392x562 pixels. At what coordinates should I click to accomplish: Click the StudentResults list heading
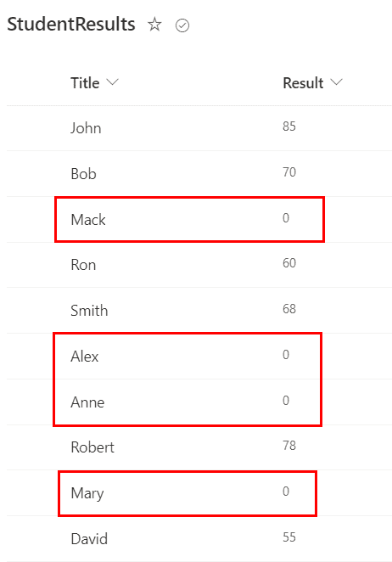[x=71, y=25]
